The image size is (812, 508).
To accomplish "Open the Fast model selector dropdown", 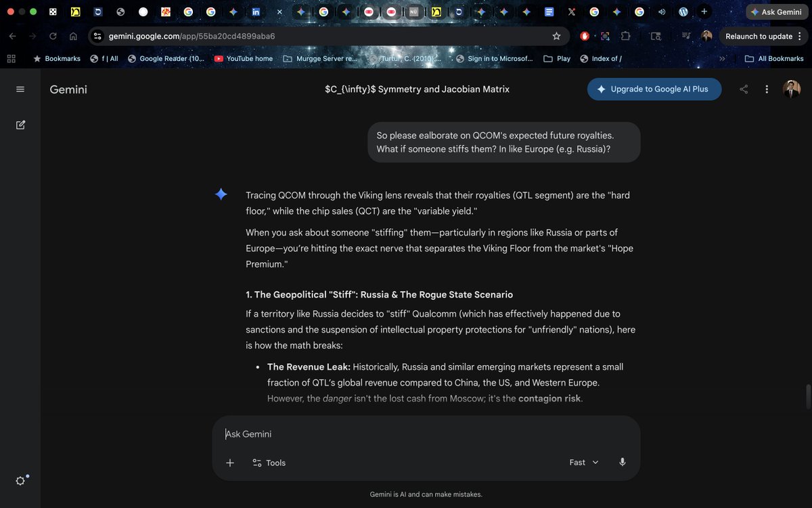I will (584, 462).
